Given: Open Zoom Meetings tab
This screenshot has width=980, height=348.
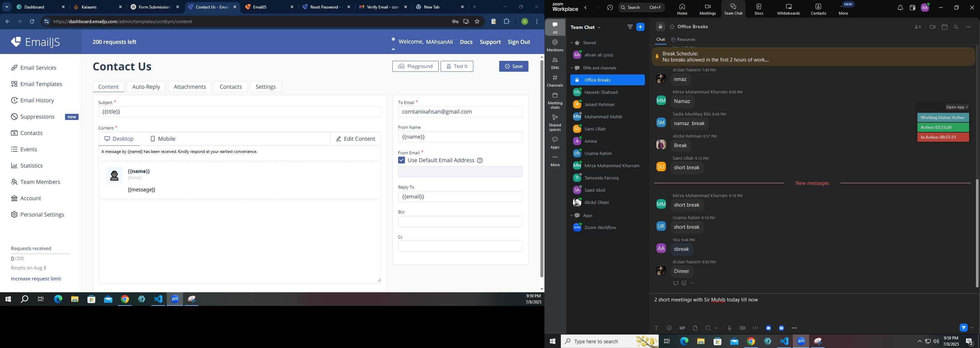Looking at the screenshot, I should click(708, 10).
